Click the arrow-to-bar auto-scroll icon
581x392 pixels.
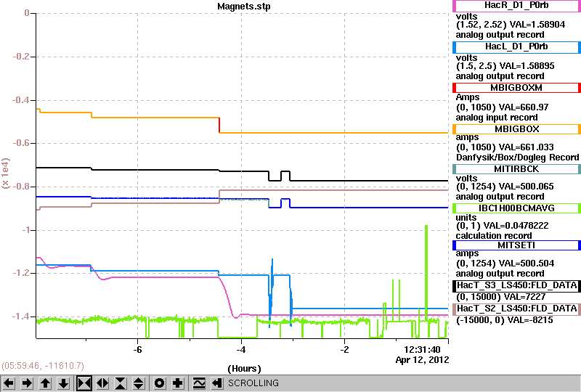[x=217, y=383]
